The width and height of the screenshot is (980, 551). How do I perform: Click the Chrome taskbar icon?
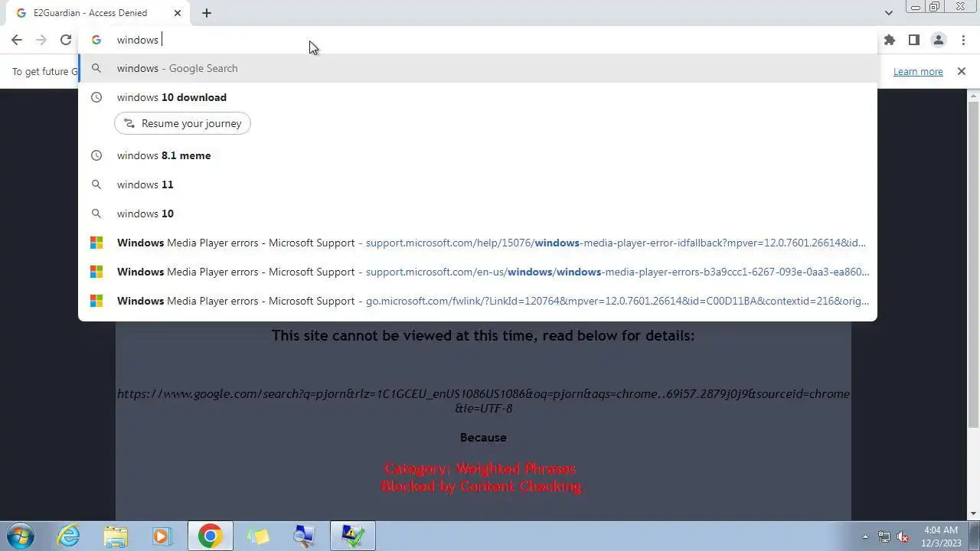pyautogui.click(x=210, y=536)
